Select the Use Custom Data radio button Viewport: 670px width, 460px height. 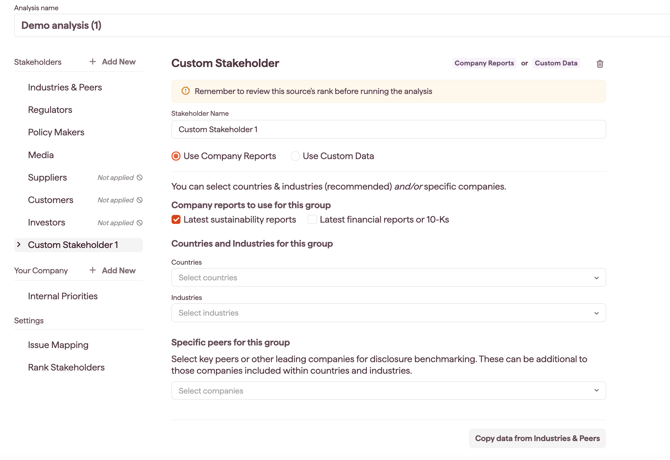[x=295, y=156]
